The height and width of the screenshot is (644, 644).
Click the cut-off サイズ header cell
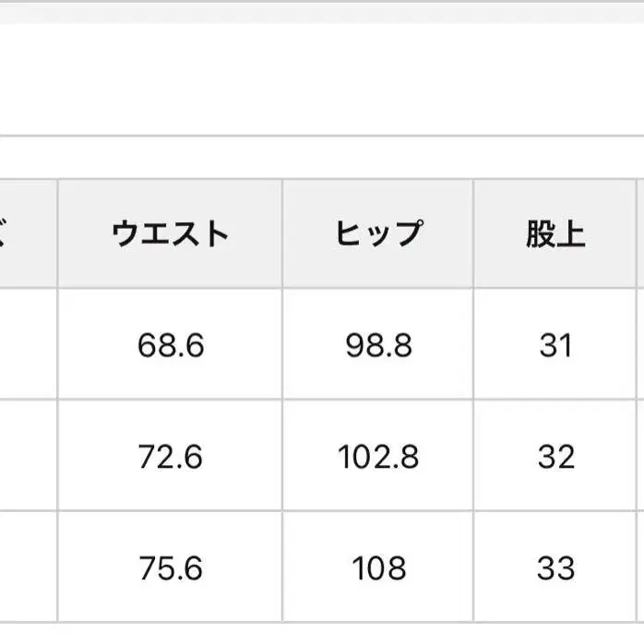click(28, 233)
